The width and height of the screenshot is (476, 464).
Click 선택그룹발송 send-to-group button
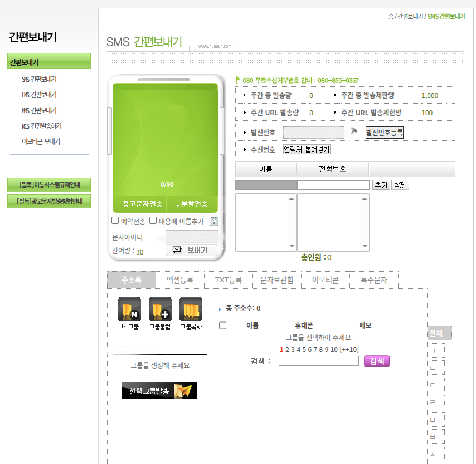coord(159,390)
